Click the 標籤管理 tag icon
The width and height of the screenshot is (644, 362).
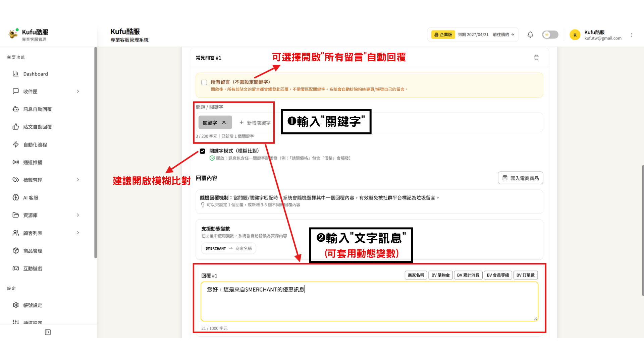[15, 180]
